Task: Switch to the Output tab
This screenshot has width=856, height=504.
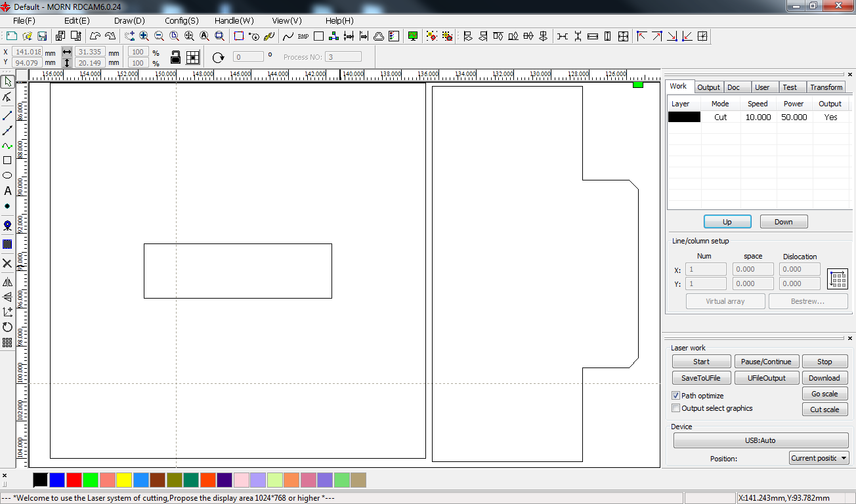Action: [x=708, y=87]
